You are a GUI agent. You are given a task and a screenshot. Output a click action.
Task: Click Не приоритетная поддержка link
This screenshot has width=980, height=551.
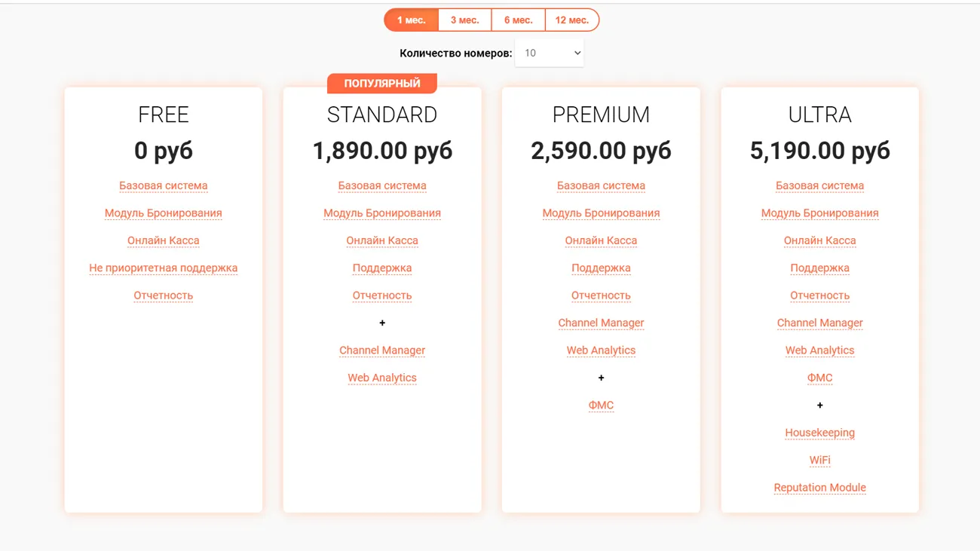point(164,268)
